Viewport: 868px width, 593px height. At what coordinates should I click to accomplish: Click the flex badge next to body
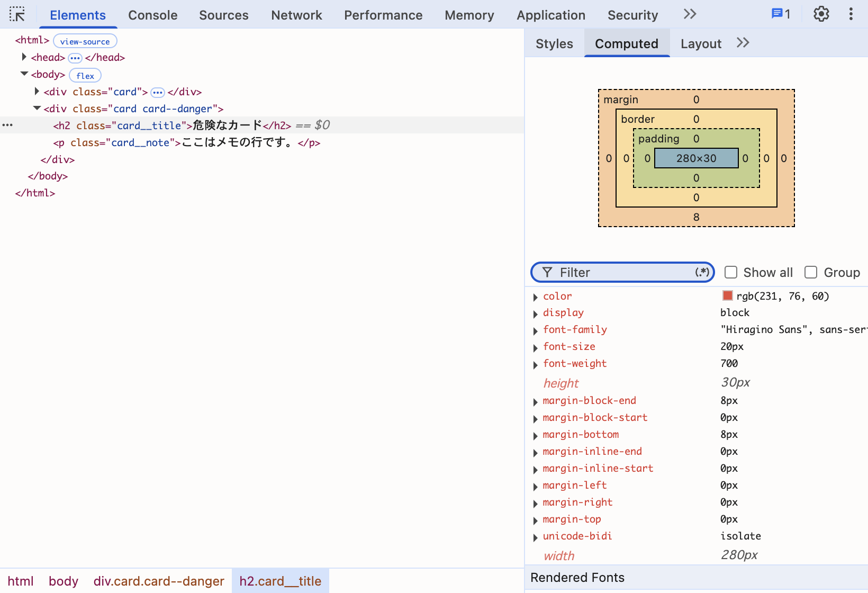[85, 75]
